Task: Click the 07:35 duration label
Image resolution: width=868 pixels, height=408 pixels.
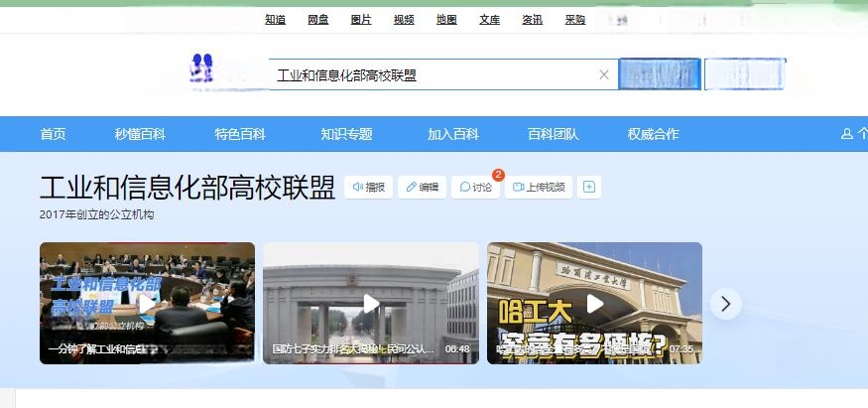Action: pos(682,349)
